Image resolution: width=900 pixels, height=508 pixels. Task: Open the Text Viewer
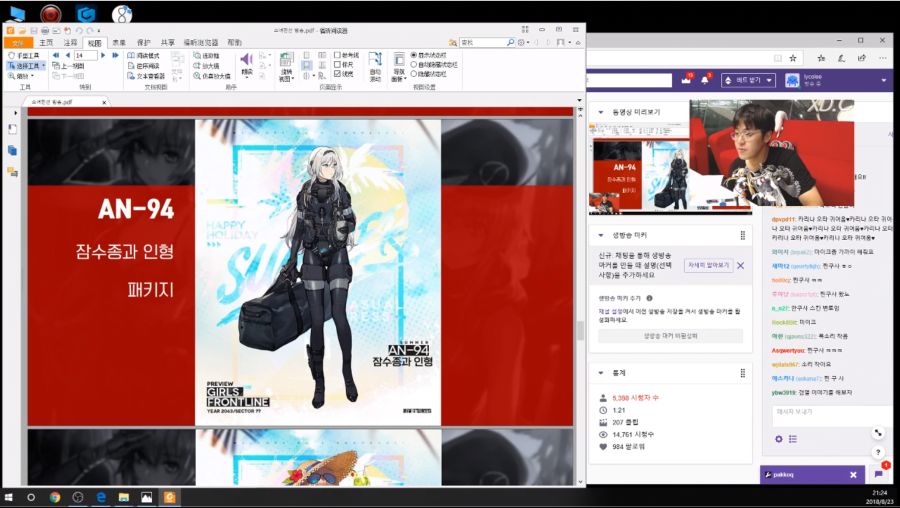(146, 76)
